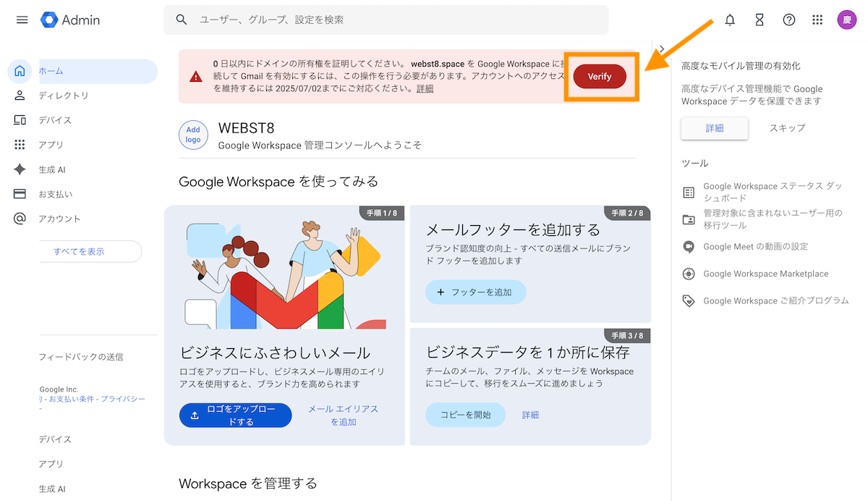Open Google Workspace ご紹介プログラム link
The height and width of the screenshot is (501, 868).
pyautogui.click(x=776, y=301)
